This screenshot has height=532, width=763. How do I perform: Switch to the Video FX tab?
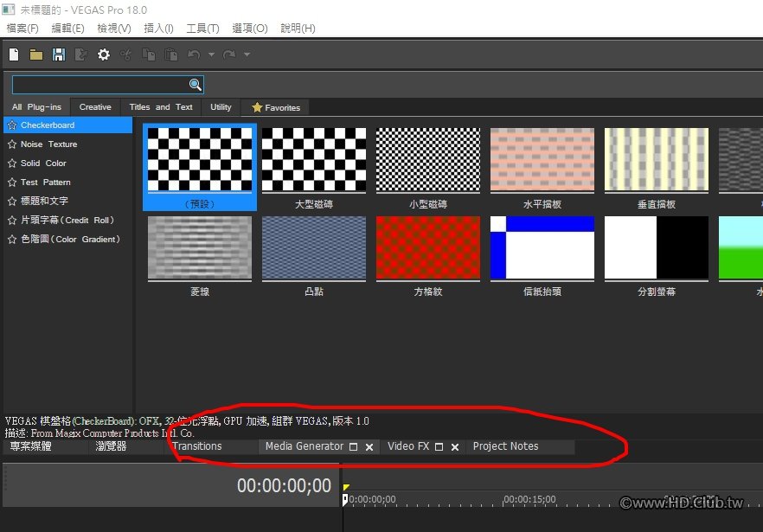(x=408, y=446)
